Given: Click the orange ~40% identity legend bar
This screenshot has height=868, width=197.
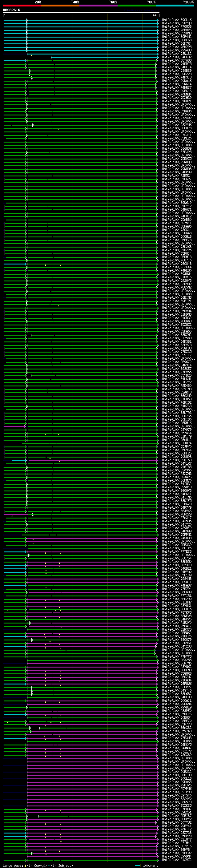Looking at the screenshot, I should point(60,6).
